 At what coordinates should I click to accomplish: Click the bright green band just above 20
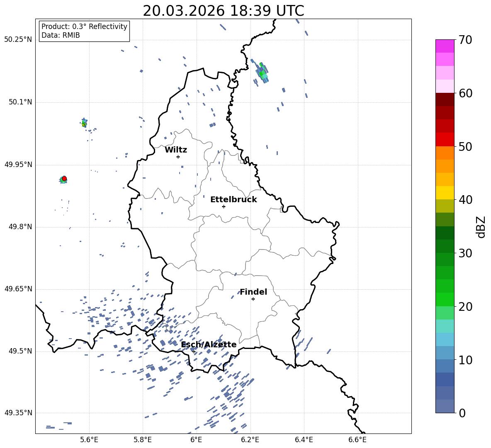tap(445, 299)
